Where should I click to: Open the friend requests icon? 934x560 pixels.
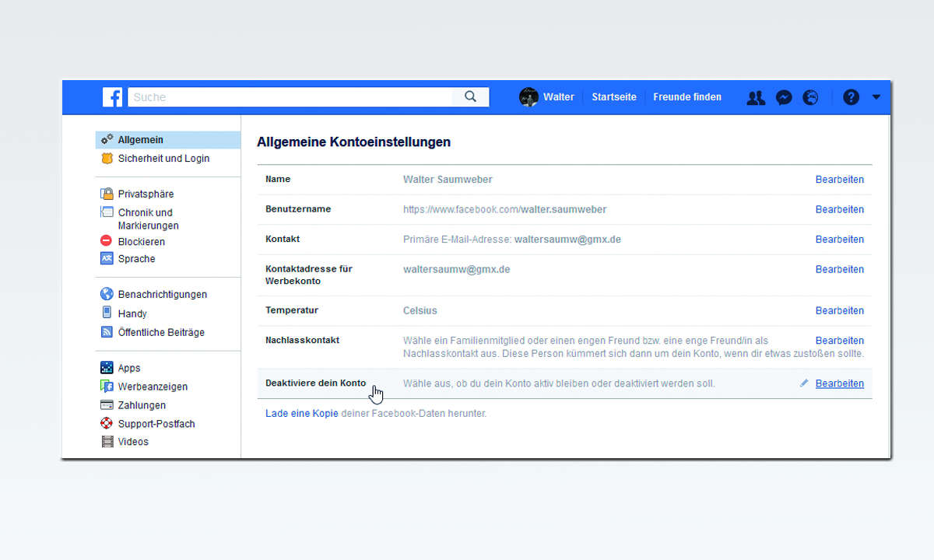(756, 97)
